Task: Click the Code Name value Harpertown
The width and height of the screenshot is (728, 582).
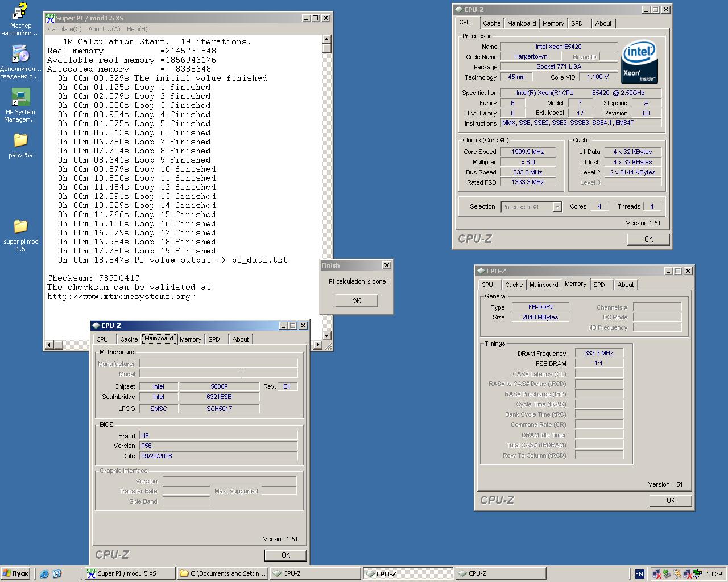Action: [531, 57]
